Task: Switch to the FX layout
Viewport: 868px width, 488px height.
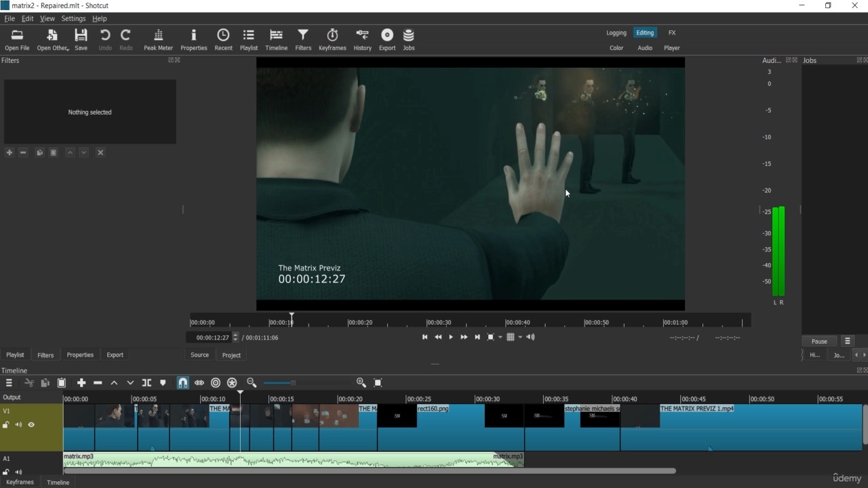Action: coord(672,33)
